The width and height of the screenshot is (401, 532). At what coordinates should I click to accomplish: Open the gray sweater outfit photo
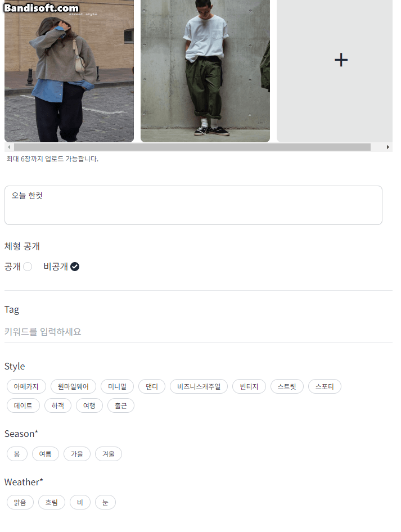[x=69, y=71]
